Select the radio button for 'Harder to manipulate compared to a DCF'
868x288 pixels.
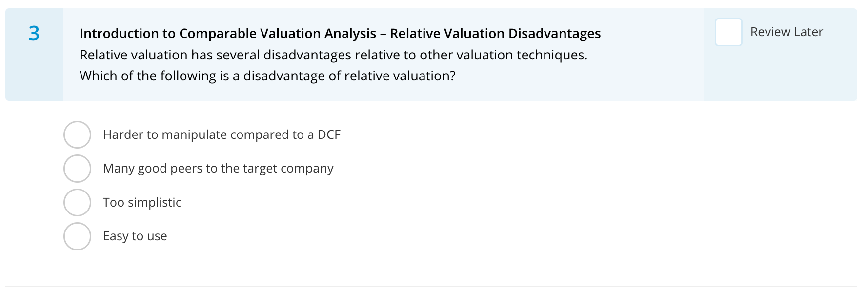click(x=77, y=134)
